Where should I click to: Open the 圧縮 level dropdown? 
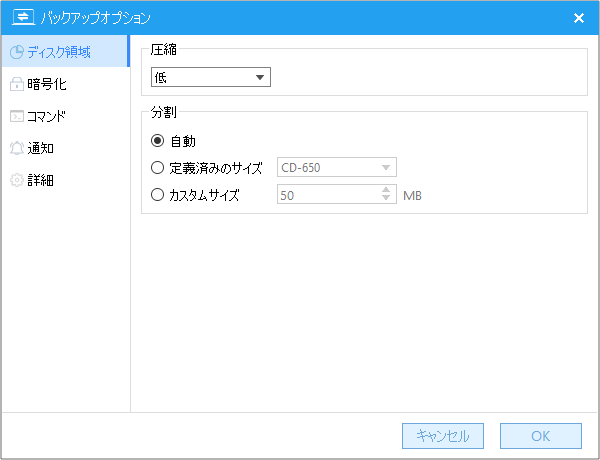tap(211, 77)
